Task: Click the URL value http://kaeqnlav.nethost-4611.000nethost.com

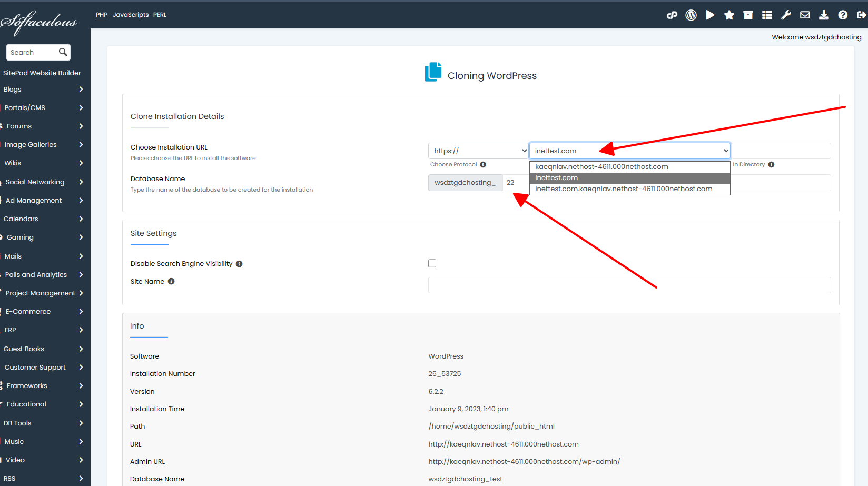Action: [504, 444]
